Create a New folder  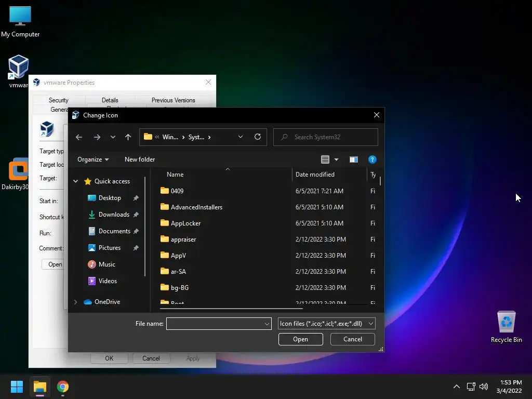pos(139,159)
